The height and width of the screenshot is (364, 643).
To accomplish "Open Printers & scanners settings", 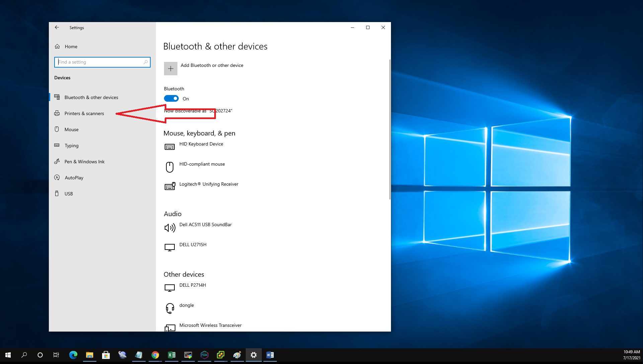I will (84, 113).
